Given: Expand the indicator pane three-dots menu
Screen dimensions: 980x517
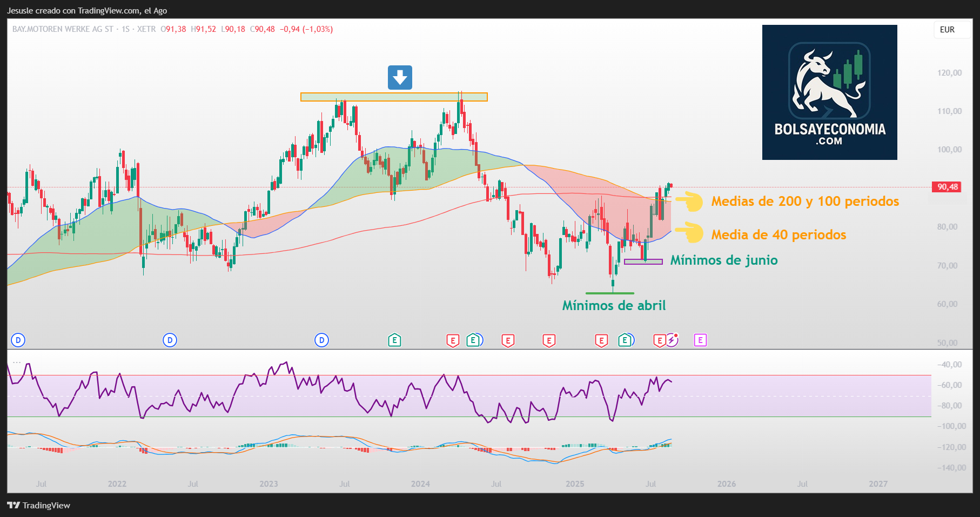Looking at the screenshot, I should pos(17,362).
